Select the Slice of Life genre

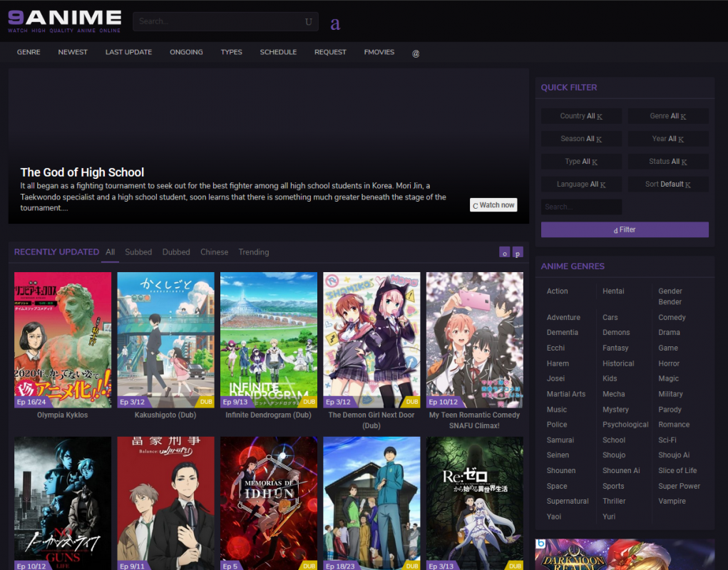click(x=677, y=471)
